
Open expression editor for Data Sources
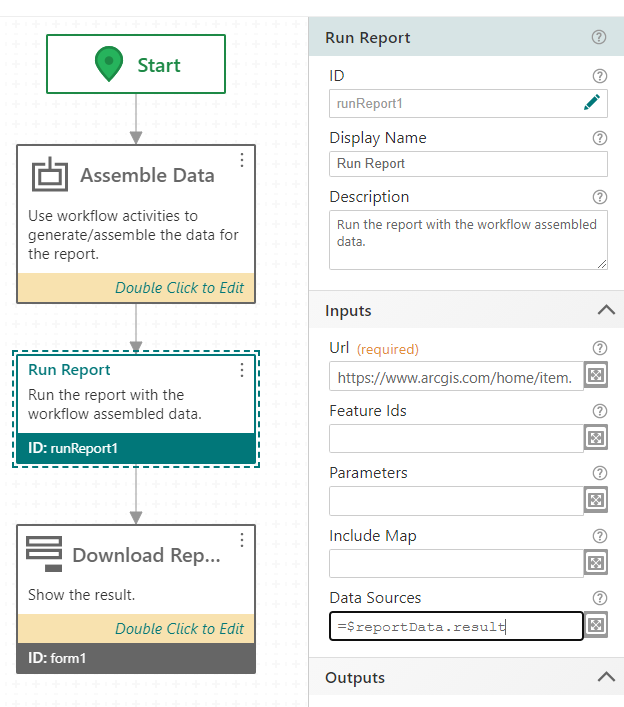coord(596,626)
